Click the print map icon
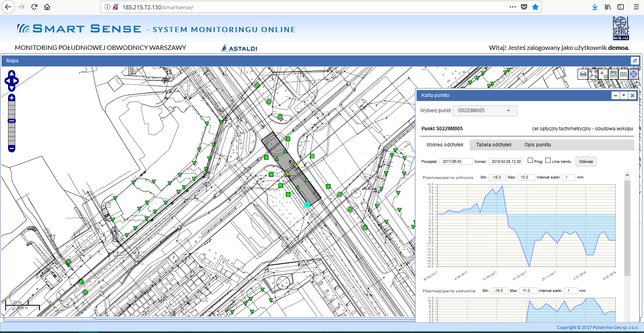 [x=583, y=74]
